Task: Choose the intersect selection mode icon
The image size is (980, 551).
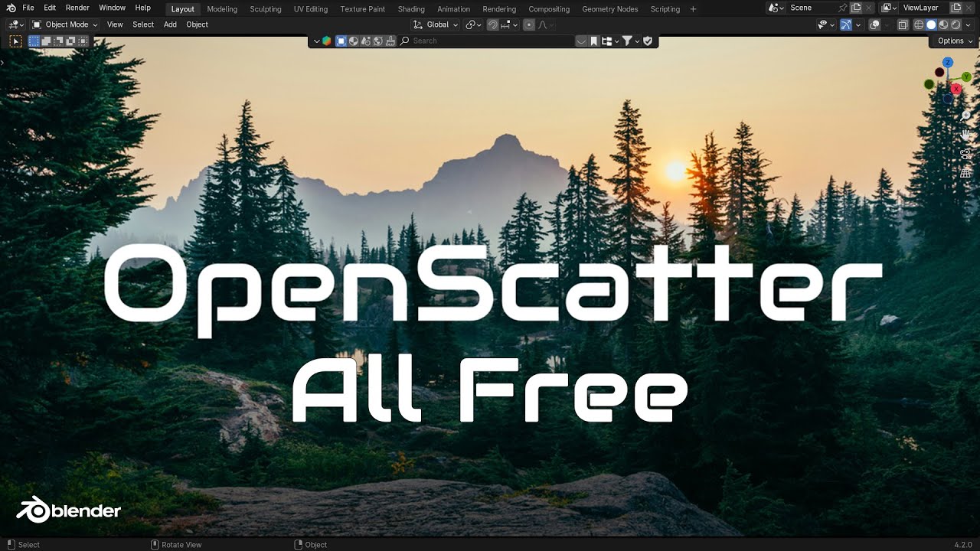Action: click(x=83, y=41)
